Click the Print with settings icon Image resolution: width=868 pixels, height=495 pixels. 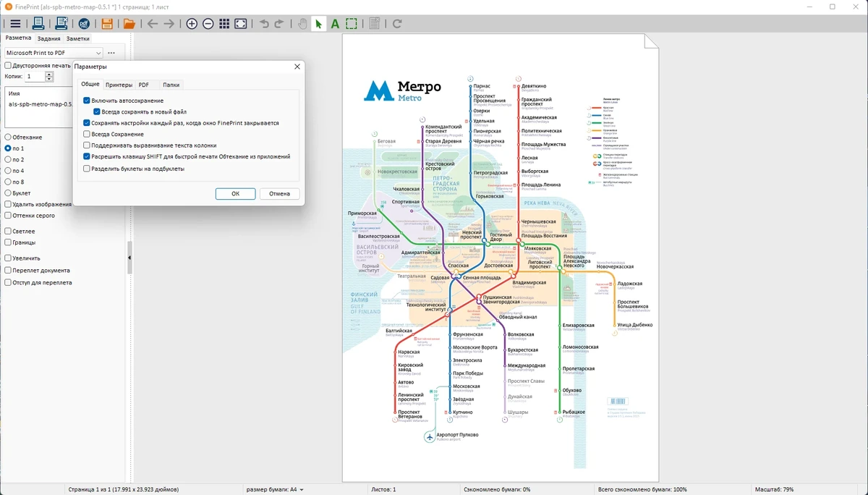(x=61, y=24)
